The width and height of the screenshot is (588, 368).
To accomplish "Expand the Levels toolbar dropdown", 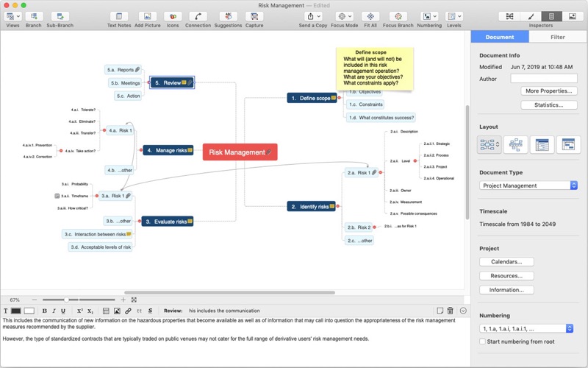I will (454, 16).
